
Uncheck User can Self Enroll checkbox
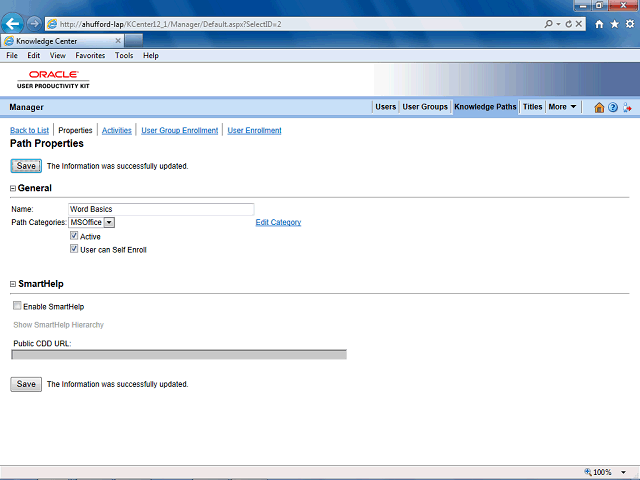(74, 249)
